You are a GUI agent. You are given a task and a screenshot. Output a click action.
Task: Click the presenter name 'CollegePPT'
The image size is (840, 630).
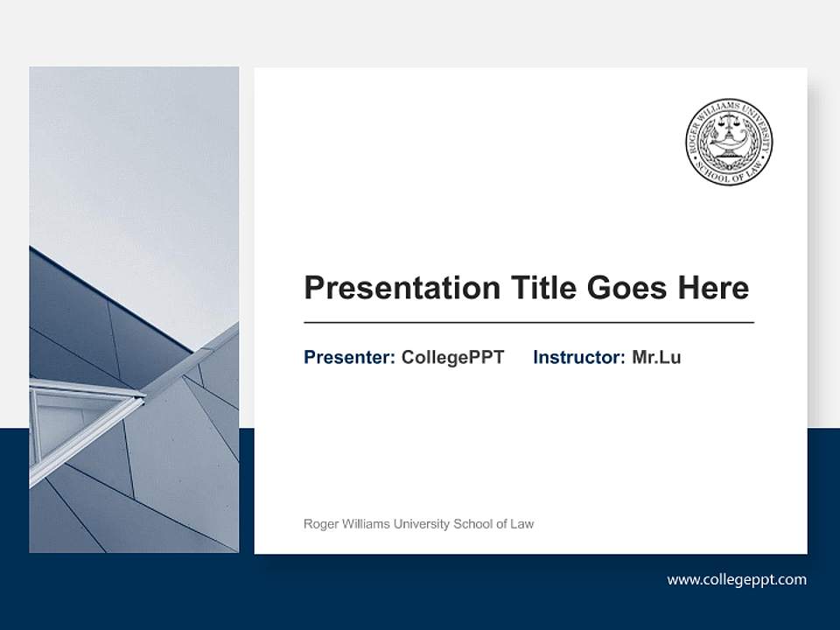point(452,357)
